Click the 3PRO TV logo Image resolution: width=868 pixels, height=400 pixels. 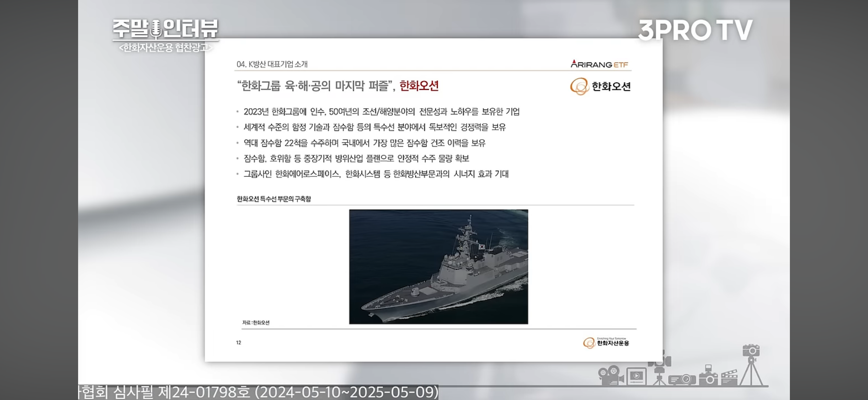click(x=695, y=30)
